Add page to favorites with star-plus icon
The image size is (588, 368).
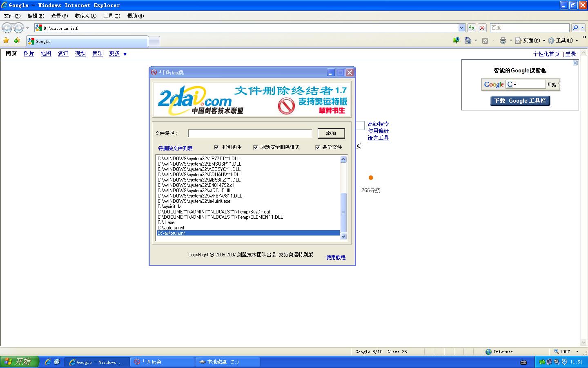(x=17, y=40)
